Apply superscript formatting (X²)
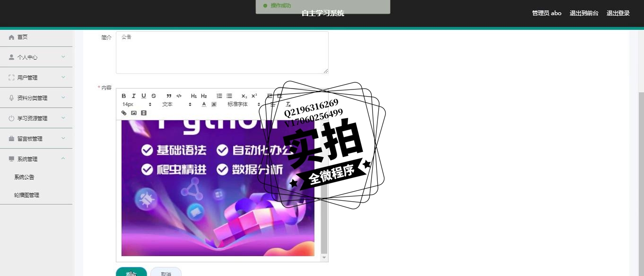The height and width of the screenshot is (276, 644). pos(254,96)
